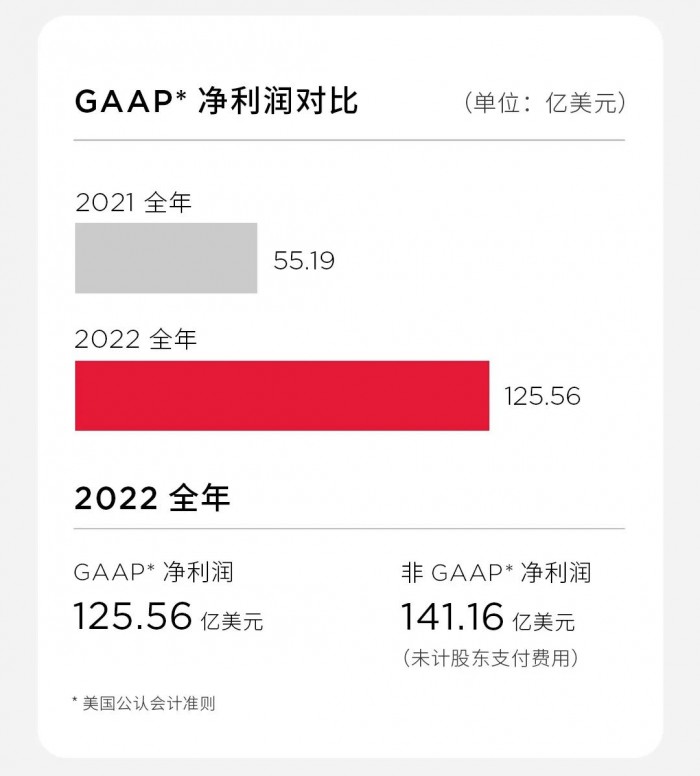Click the 未计股东支付费用 note
700x776 pixels.
point(491,658)
